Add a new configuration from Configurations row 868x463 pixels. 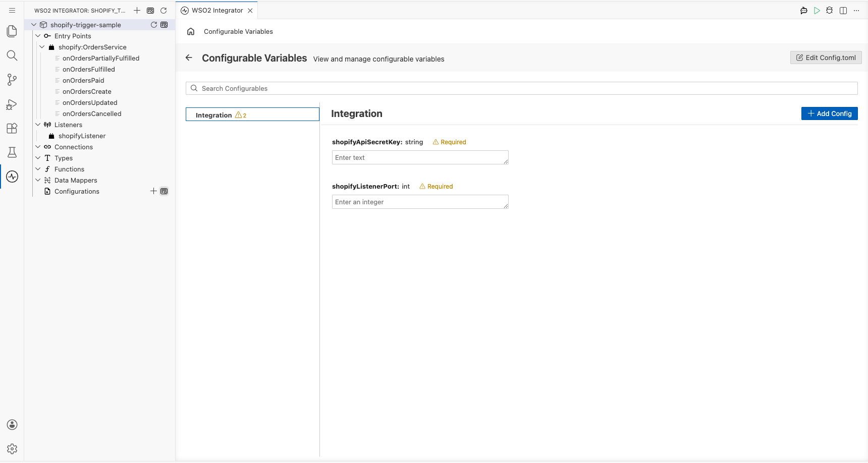(154, 191)
